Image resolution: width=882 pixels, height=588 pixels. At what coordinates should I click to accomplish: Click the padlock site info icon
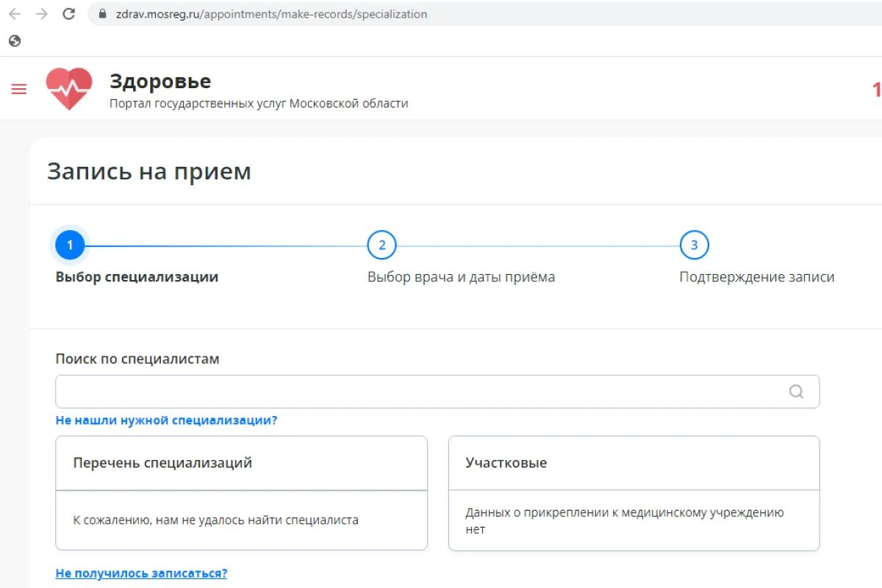coord(102,14)
